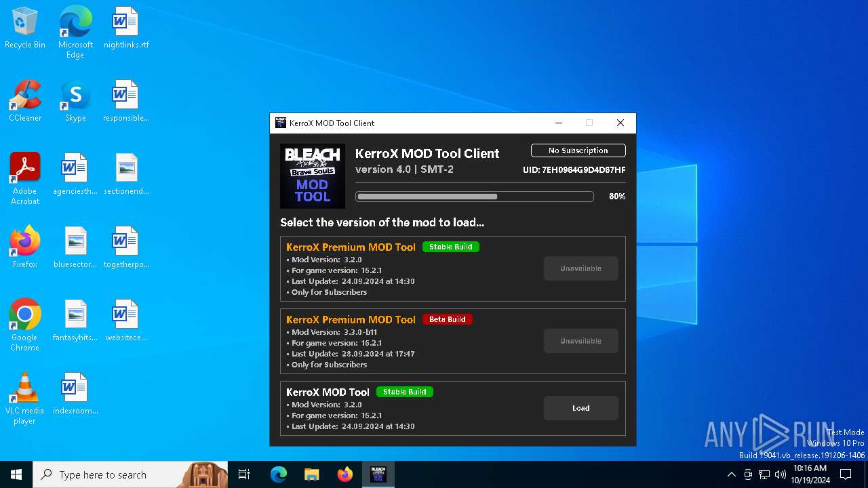
Task: Switch to KerroX MOD Tool taskbar item
Action: (378, 474)
